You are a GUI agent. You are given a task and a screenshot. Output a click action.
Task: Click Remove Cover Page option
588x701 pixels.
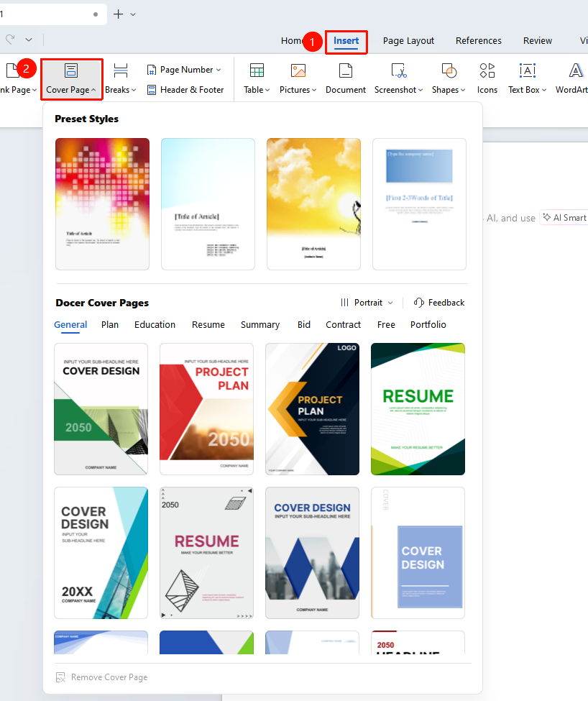101,677
